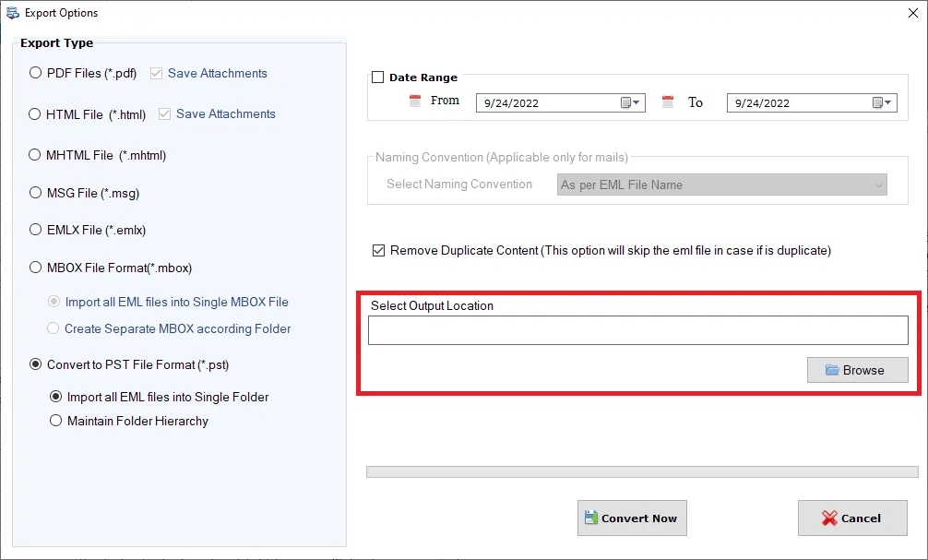Toggle Save Attachments next to PDF Files
928x560 pixels.
point(154,73)
